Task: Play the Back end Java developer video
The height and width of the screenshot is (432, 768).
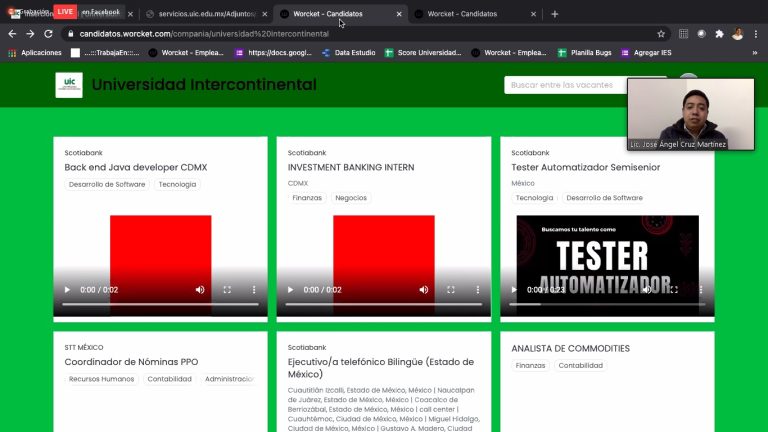Action: [x=67, y=289]
